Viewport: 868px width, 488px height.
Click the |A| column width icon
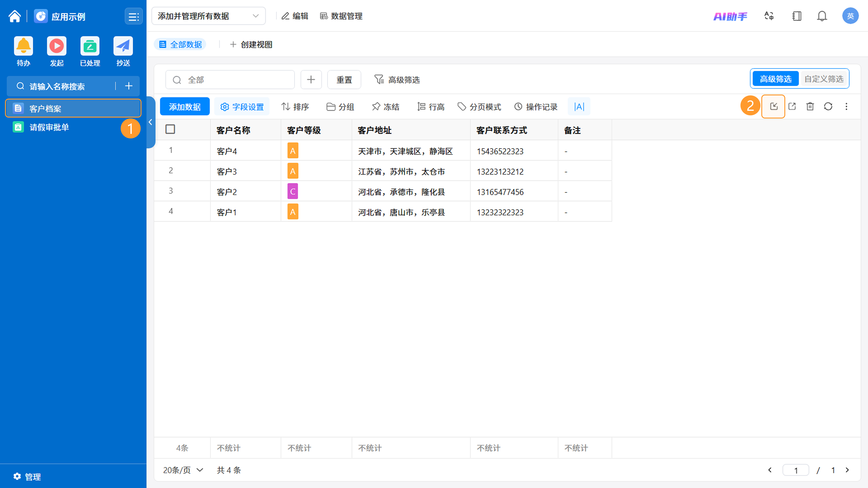click(x=579, y=107)
